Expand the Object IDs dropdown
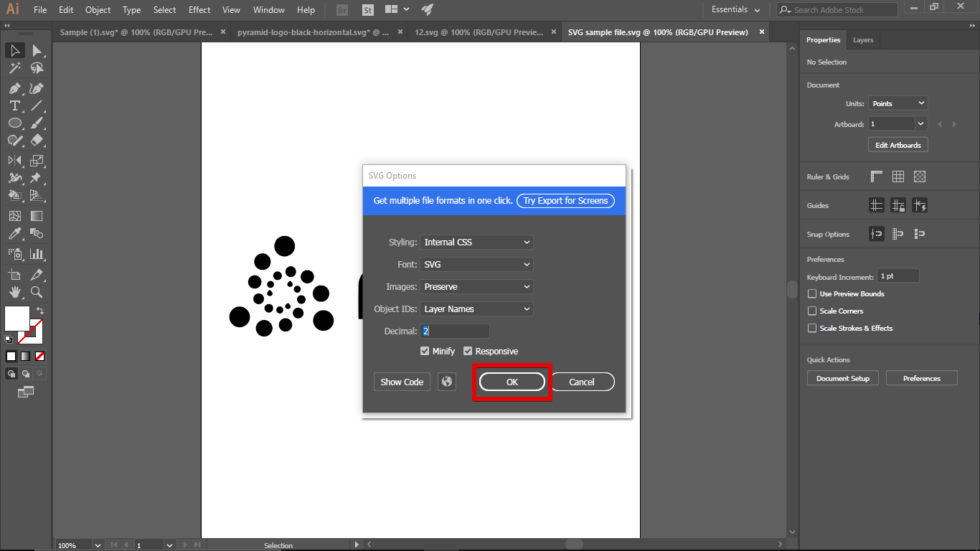This screenshot has height=551, width=980. coord(476,309)
